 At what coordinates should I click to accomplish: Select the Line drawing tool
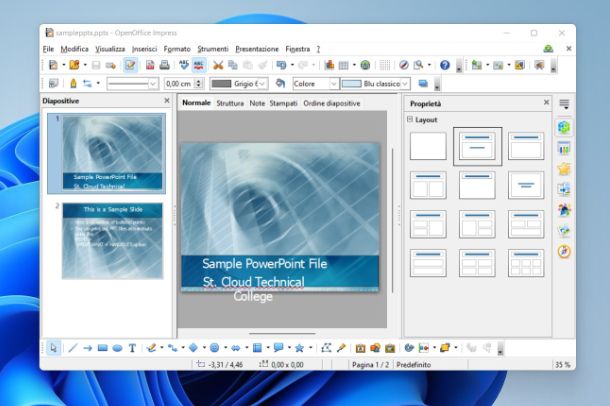71,348
